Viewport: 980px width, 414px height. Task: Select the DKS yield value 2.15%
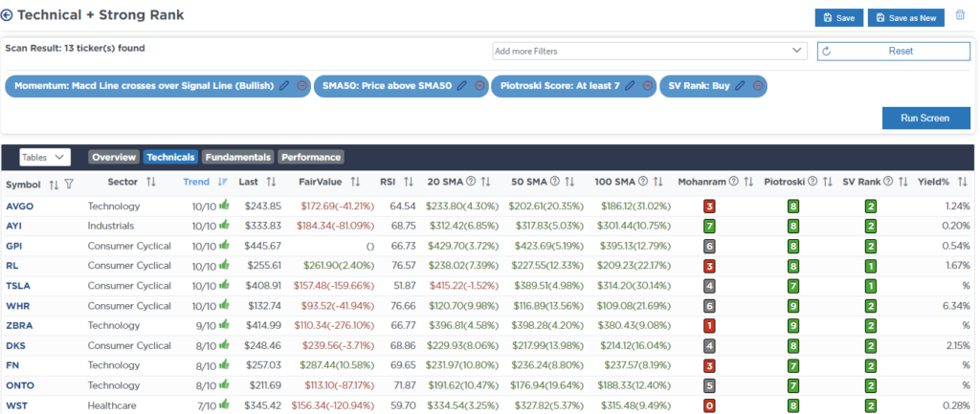pos(957,345)
